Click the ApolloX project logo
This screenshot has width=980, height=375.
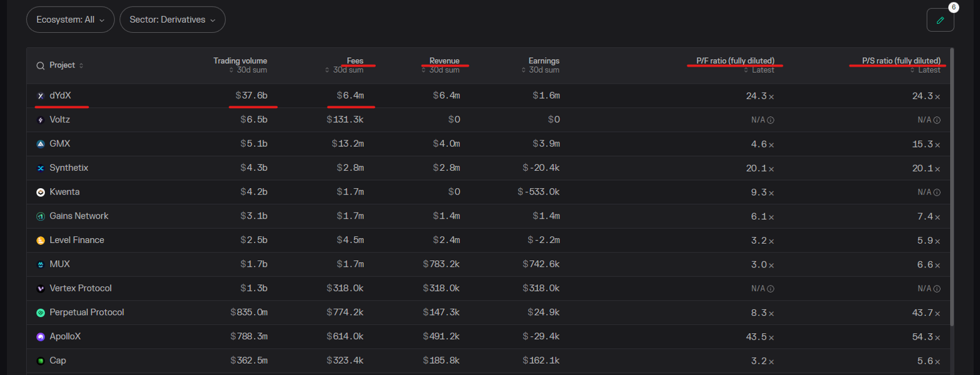(41, 337)
